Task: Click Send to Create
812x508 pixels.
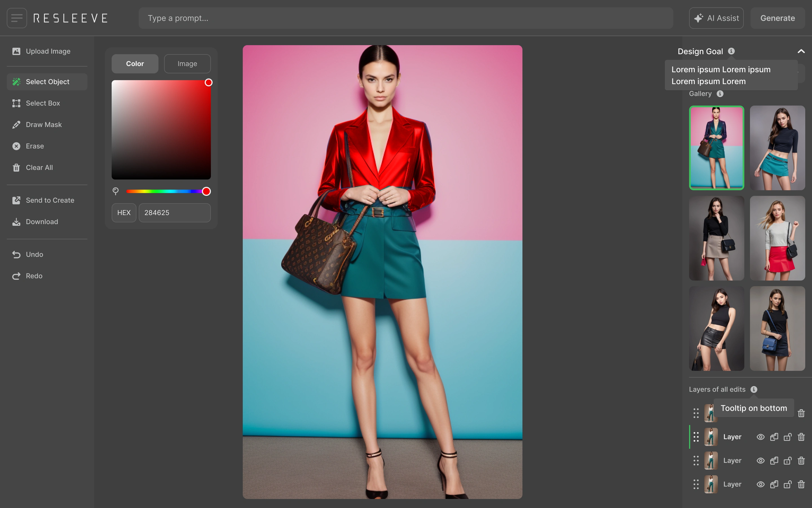Action: (x=47, y=200)
